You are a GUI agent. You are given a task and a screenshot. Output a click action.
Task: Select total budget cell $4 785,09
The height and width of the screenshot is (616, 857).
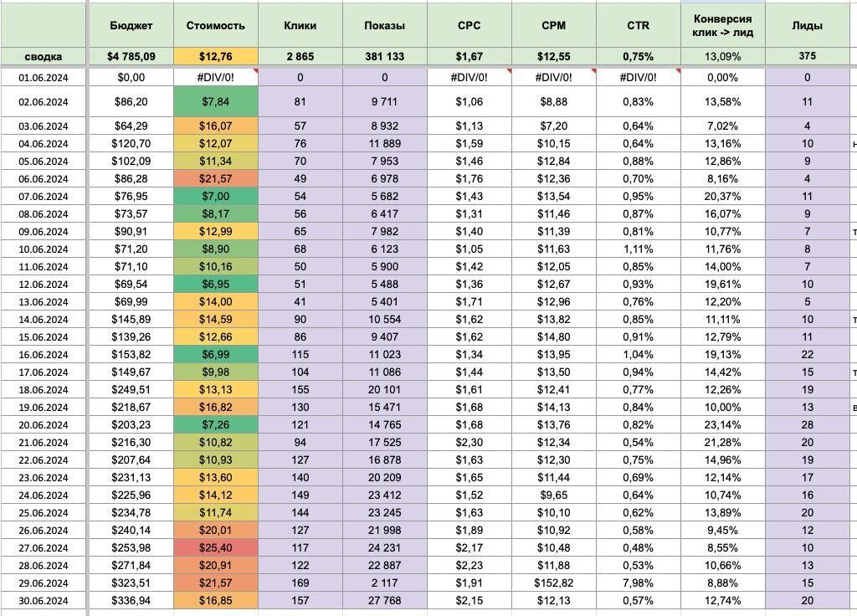pos(131,56)
